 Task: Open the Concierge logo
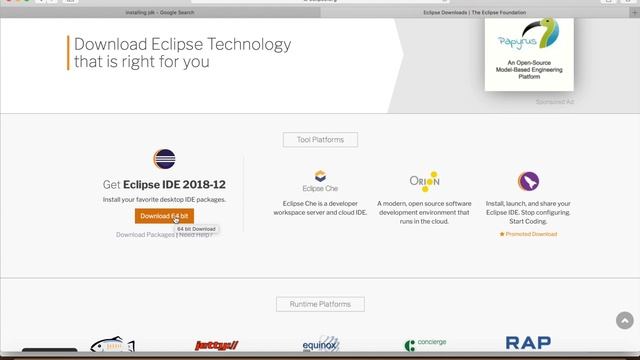coord(425,344)
